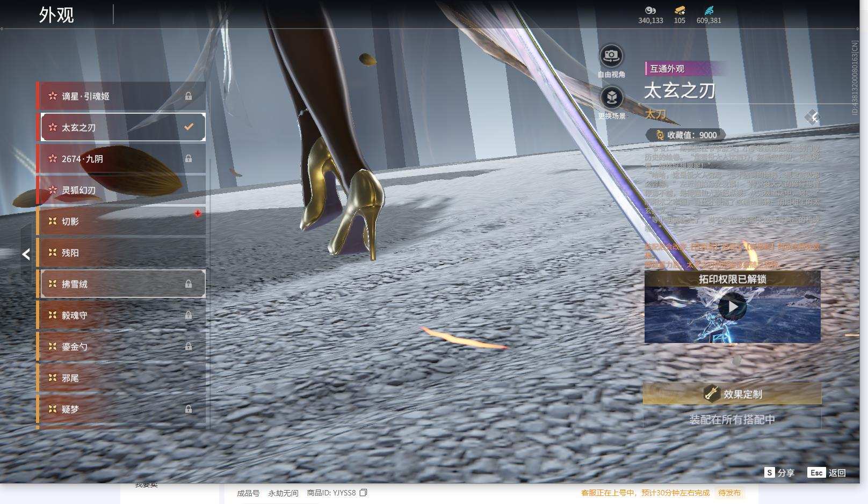Play the 拓印权限已解锁 preview video

pos(732,306)
